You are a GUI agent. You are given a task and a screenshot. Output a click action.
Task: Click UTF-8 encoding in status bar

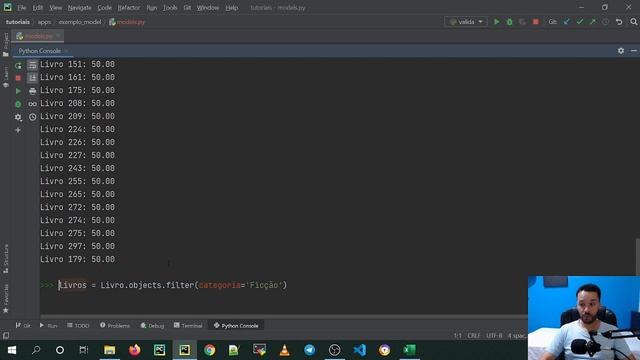click(494, 336)
